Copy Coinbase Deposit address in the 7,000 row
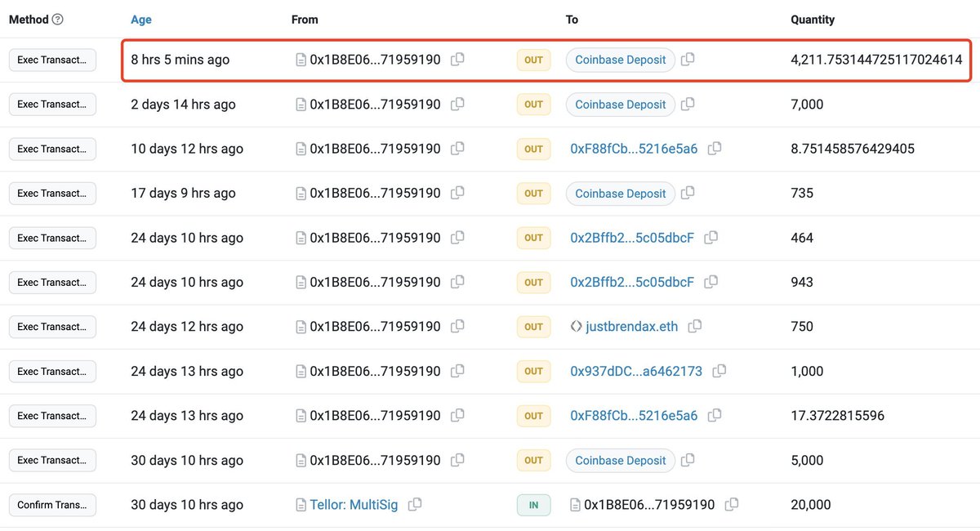This screenshot has height=531, width=980. tap(688, 105)
